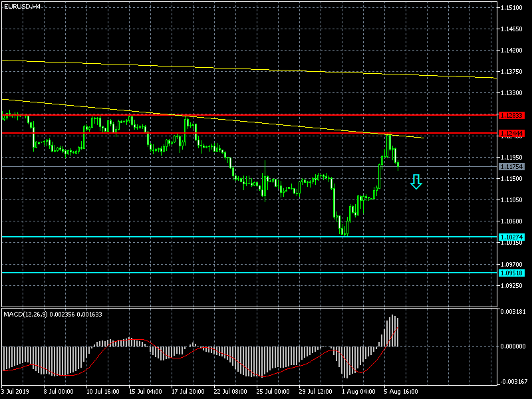
Task: Click the grey 1.11754 current price tag
Action: click(x=512, y=167)
